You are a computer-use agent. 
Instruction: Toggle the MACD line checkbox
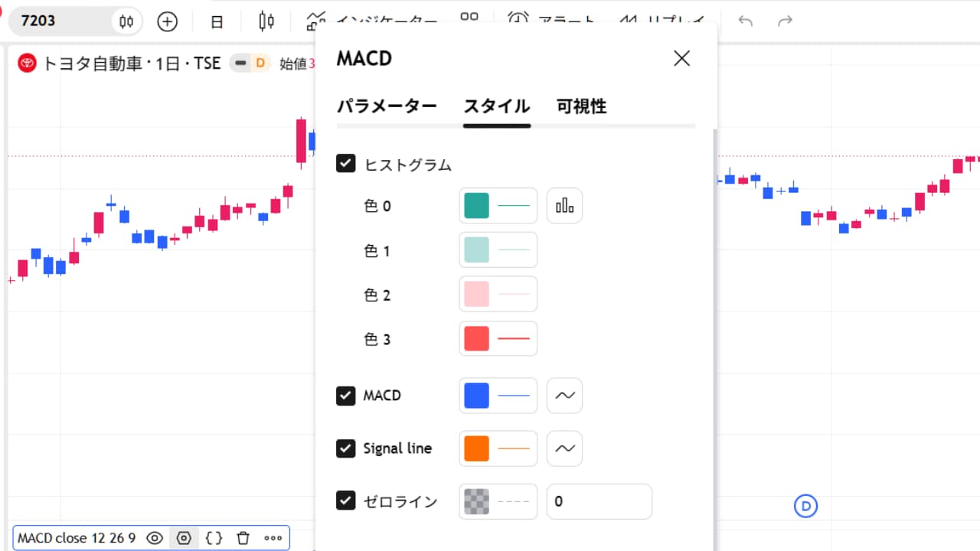(x=346, y=396)
